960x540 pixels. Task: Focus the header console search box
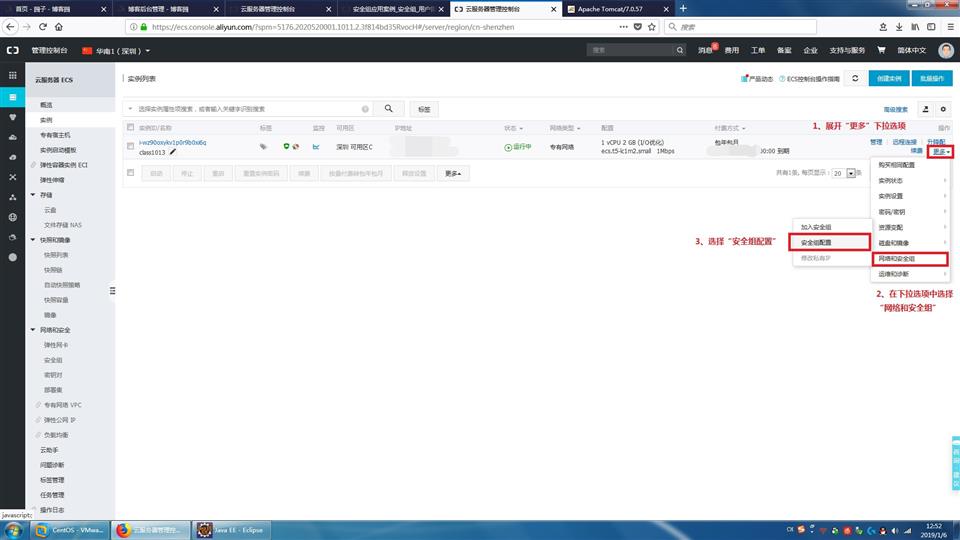pos(631,50)
